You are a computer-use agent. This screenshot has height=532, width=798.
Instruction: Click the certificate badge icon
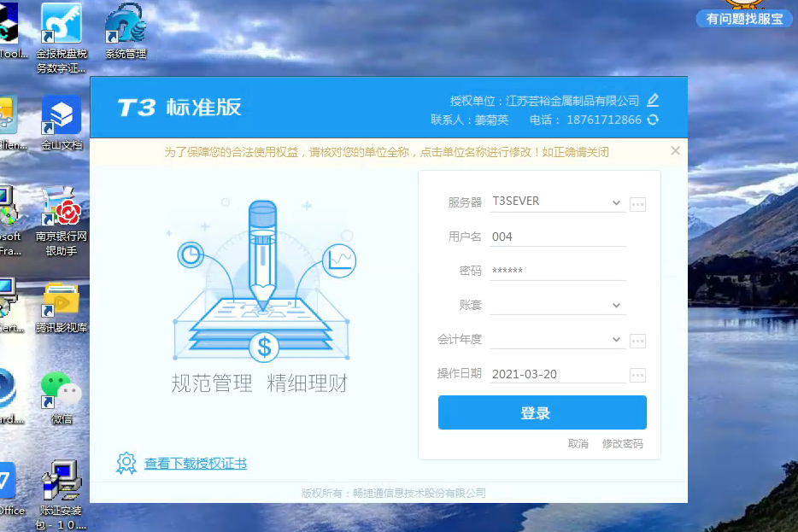(126, 464)
